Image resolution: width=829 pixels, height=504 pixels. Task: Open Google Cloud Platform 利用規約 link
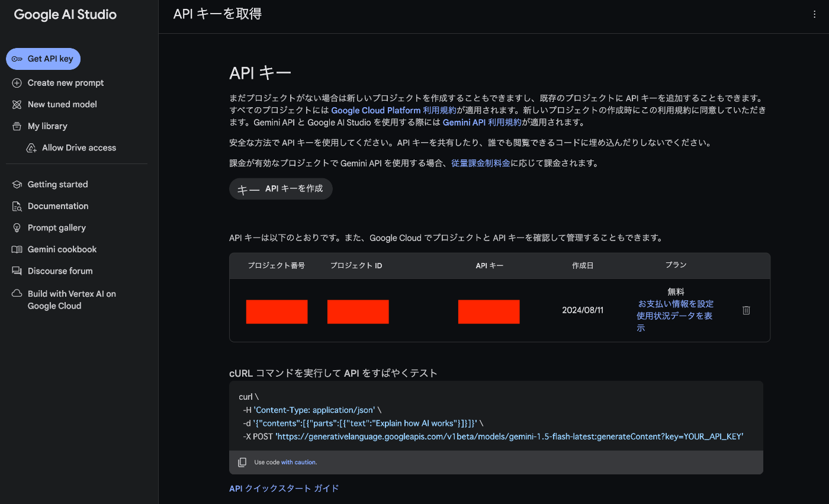point(394,111)
